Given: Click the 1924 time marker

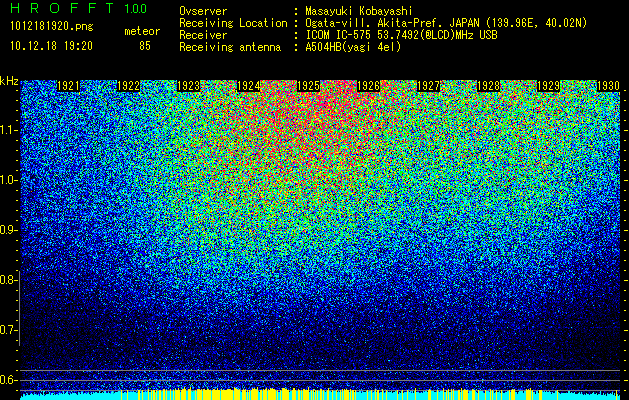Looking at the screenshot, I should (x=249, y=86).
